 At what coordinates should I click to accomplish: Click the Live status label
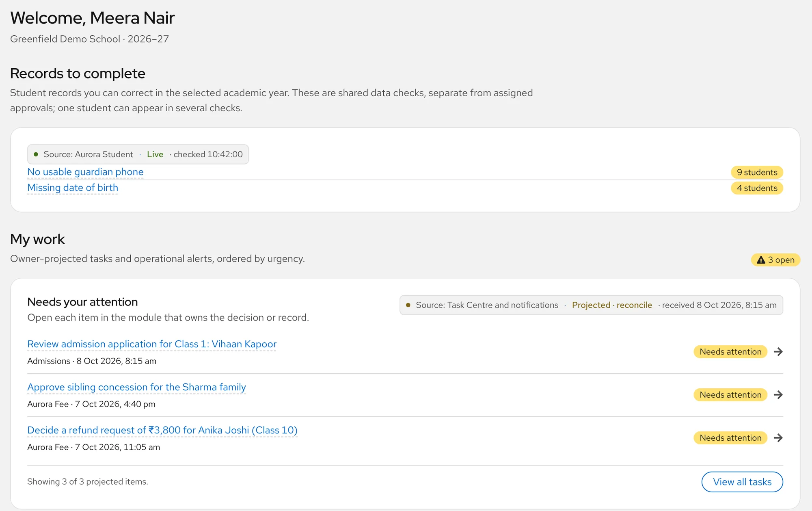click(155, 154)
